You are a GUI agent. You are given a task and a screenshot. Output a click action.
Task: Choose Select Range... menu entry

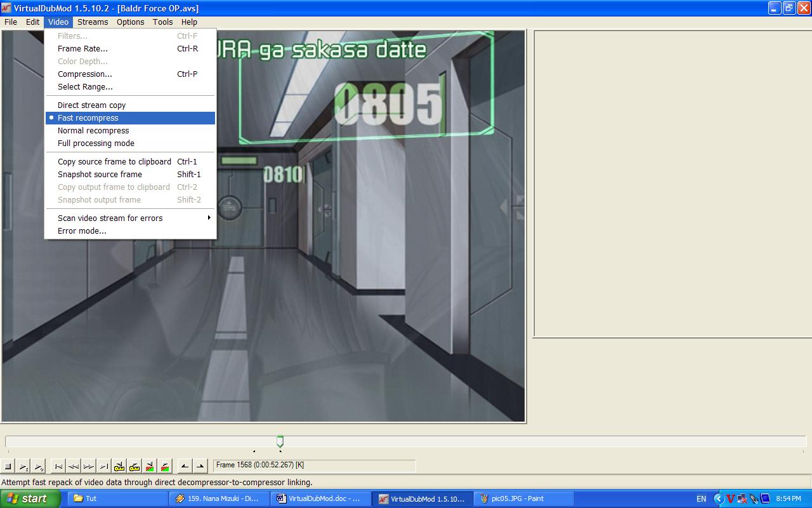pos(131,87)
